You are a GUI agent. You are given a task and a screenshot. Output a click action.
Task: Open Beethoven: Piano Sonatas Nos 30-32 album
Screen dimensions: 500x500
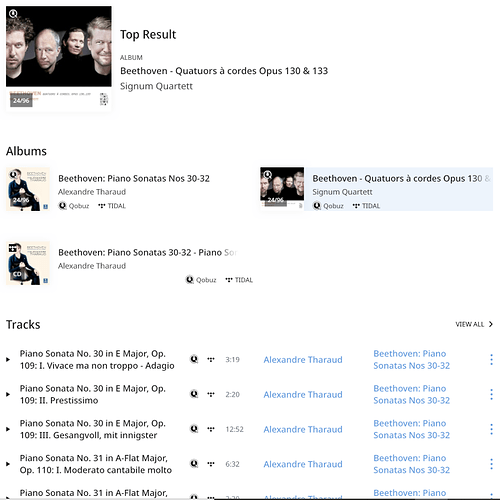[134, 178]
